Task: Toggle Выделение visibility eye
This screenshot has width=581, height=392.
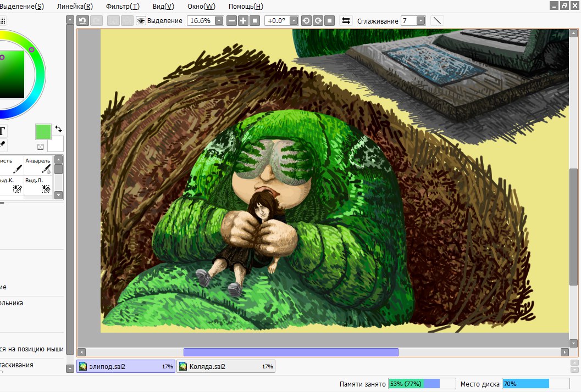Action: (140, 21)
